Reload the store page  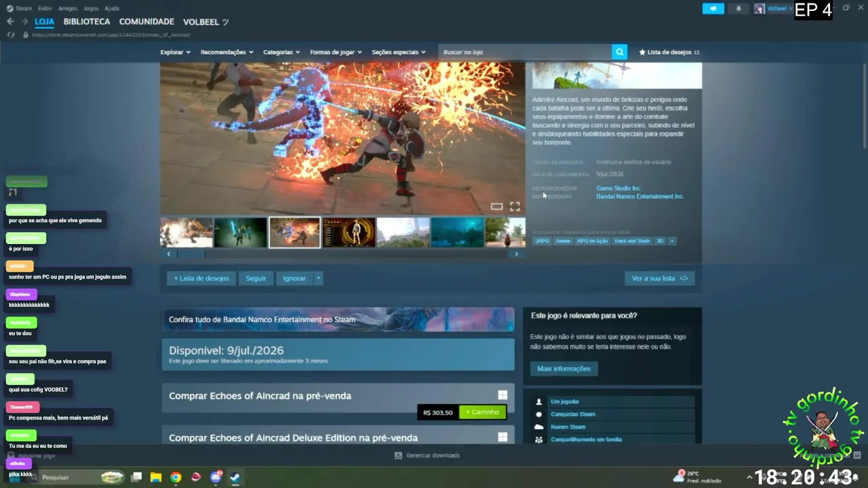(11, 35)
